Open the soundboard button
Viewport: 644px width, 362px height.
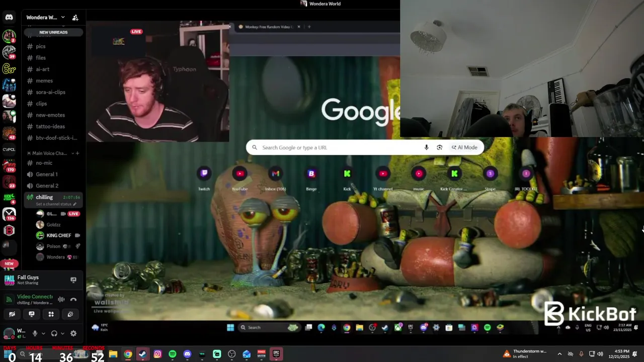[70, 314]
